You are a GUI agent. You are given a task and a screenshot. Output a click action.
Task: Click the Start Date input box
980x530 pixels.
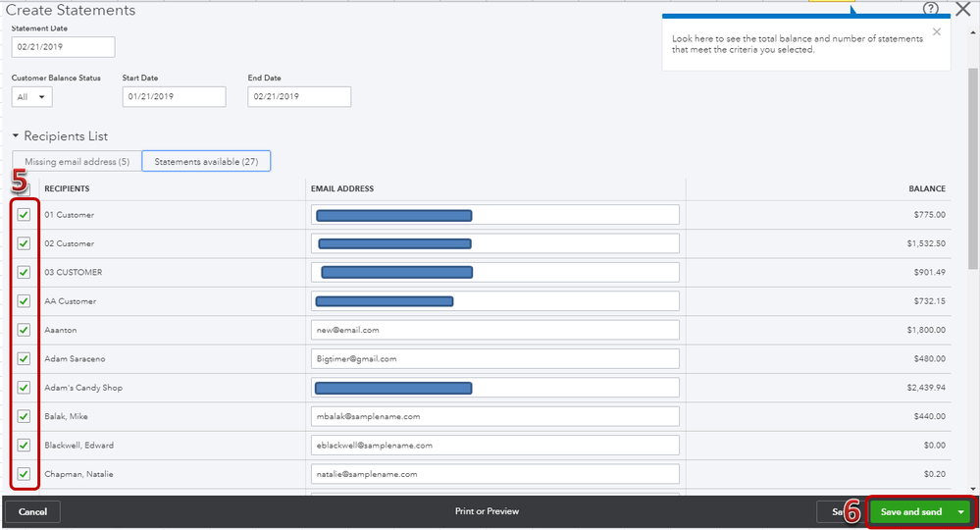(174, 97)
